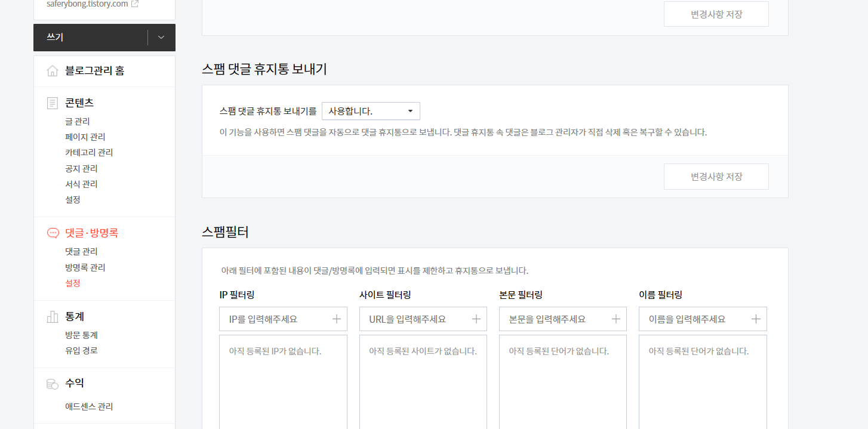Open 글 관리 in sidebar
Viewport: 868px width, 429px height.
click(x=78, y=121)
